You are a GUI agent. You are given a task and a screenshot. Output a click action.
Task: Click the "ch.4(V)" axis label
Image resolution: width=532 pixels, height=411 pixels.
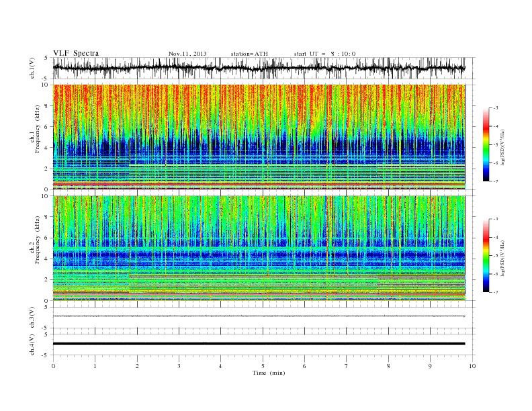tap(32, 345)
